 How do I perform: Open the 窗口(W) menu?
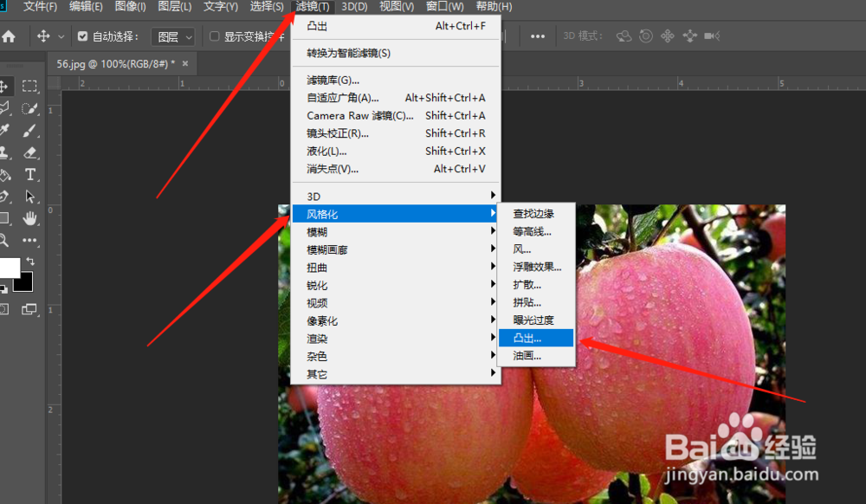click(444, 7)
